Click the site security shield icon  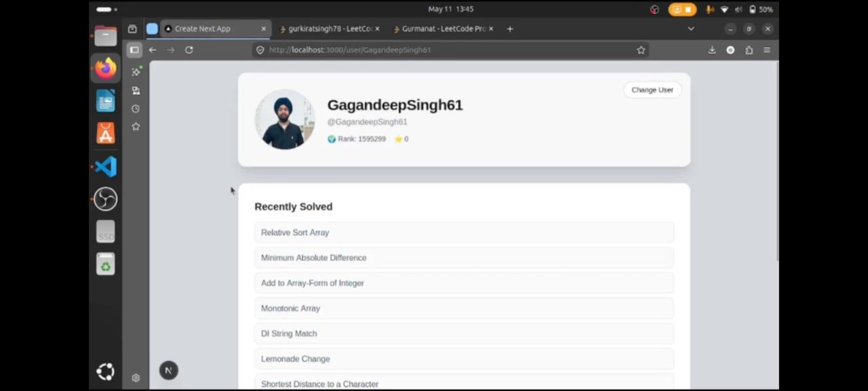pos(260,50)
